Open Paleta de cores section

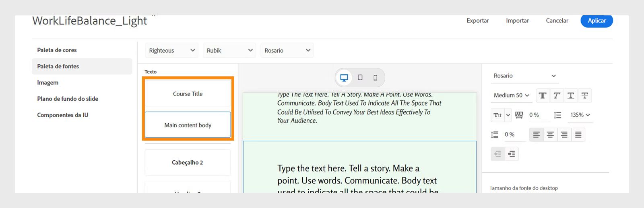pos(57,50)
